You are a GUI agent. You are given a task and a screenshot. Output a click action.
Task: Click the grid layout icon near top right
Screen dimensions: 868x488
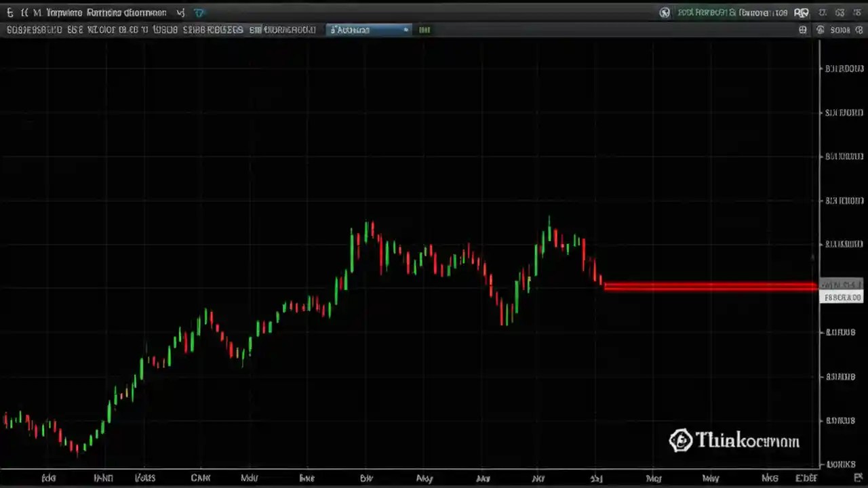pyautogui.click(x=802, y=29)
